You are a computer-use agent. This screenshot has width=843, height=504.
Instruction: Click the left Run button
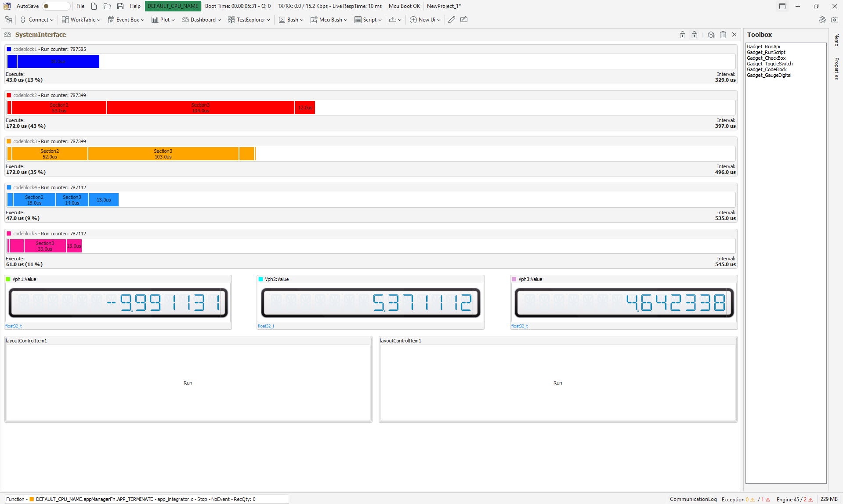188,383
